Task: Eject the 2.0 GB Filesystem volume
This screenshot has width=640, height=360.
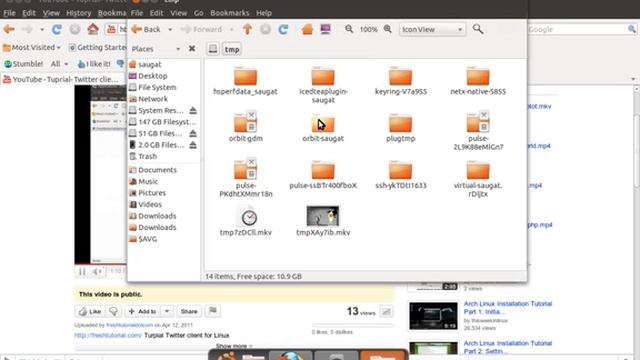Action: point(193,144)
